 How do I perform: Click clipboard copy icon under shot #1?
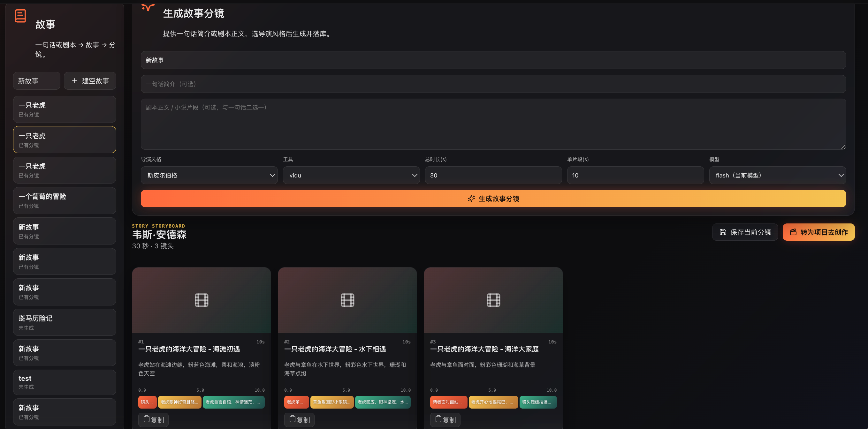[x=147, y=419]
